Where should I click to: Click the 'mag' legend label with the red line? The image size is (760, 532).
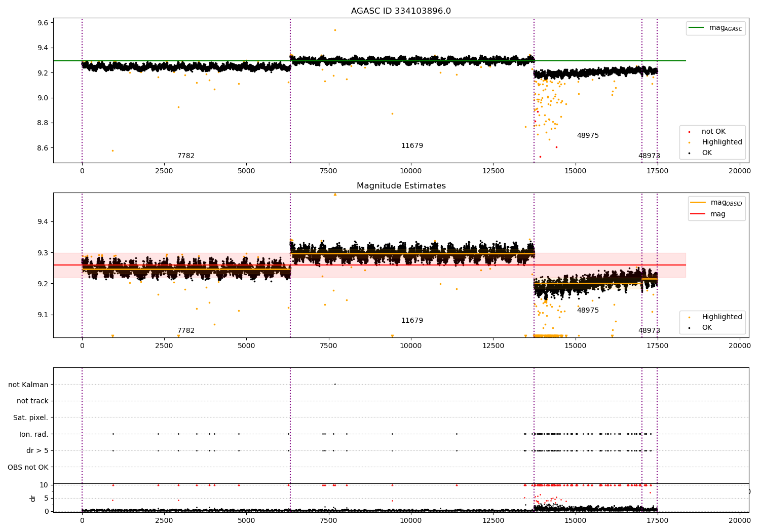pos(717,214)
